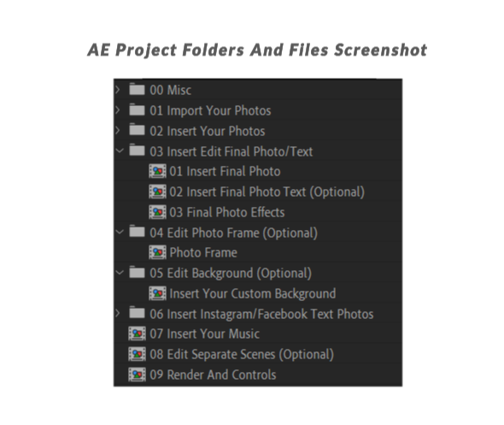Expand the 01 Import Your Photos folder arrow

[118, 110]
